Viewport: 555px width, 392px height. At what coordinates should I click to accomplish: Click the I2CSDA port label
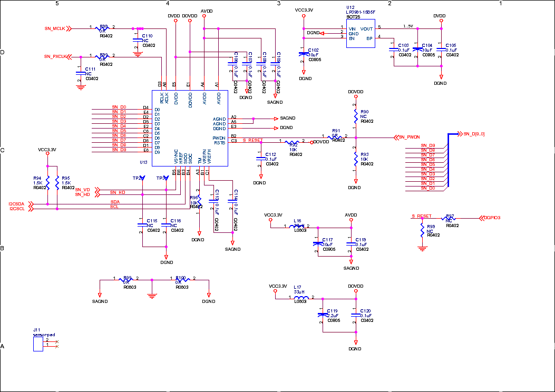[16, 204]
